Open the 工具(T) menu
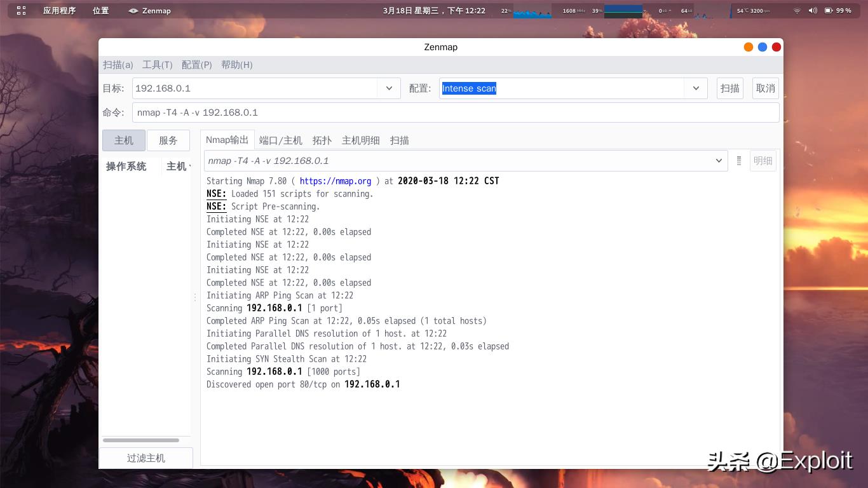 tap(157, 65)
